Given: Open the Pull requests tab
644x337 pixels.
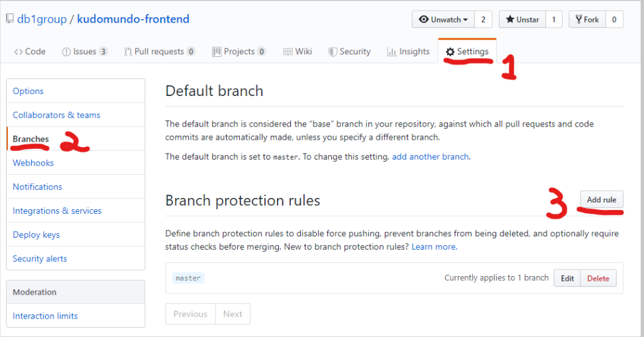Looking at the screenshot, I should [160, 51].
